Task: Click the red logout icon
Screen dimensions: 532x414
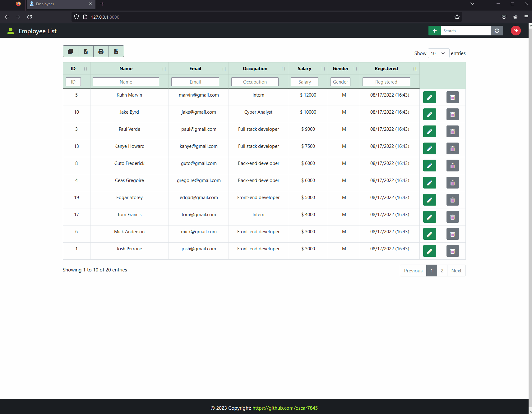Action: click(516, 30)
